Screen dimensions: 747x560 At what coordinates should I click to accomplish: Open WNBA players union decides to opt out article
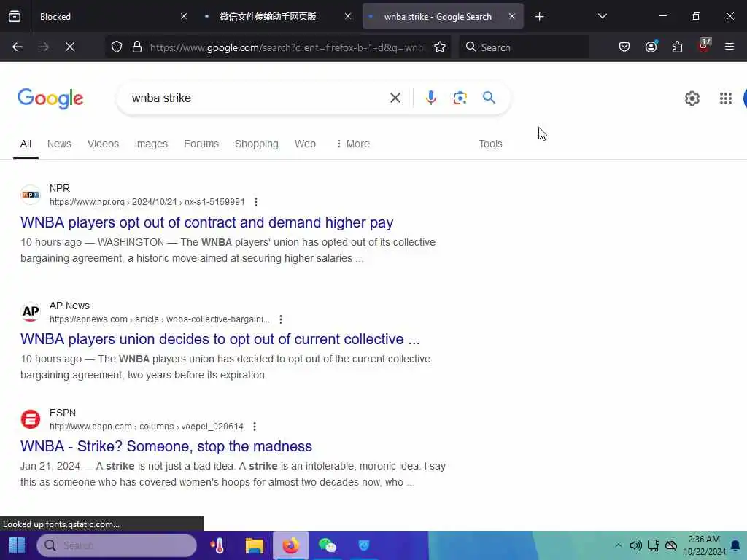[x=220, y=339]
